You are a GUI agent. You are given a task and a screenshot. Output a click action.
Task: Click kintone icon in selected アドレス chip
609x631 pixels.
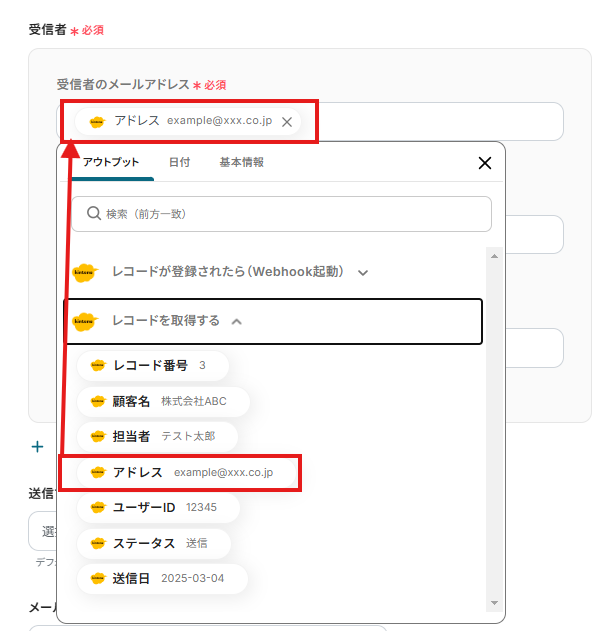97,122
